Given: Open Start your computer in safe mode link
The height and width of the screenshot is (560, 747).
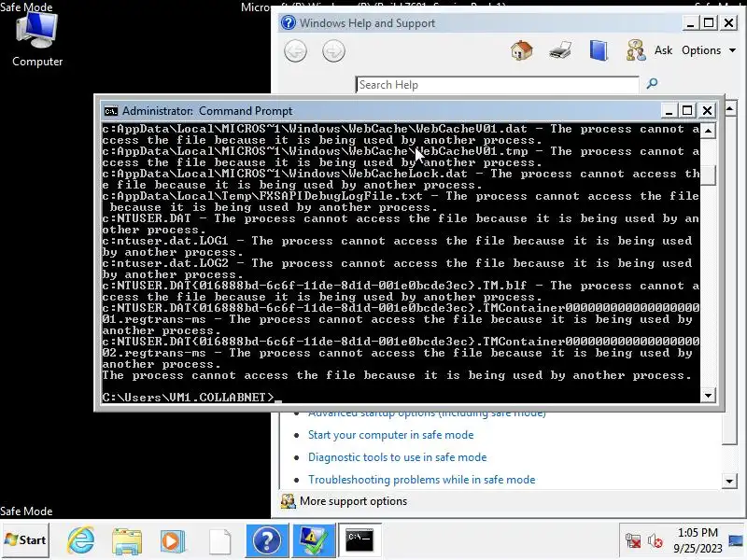Looking at the screenshot, I should pos(390,435).
